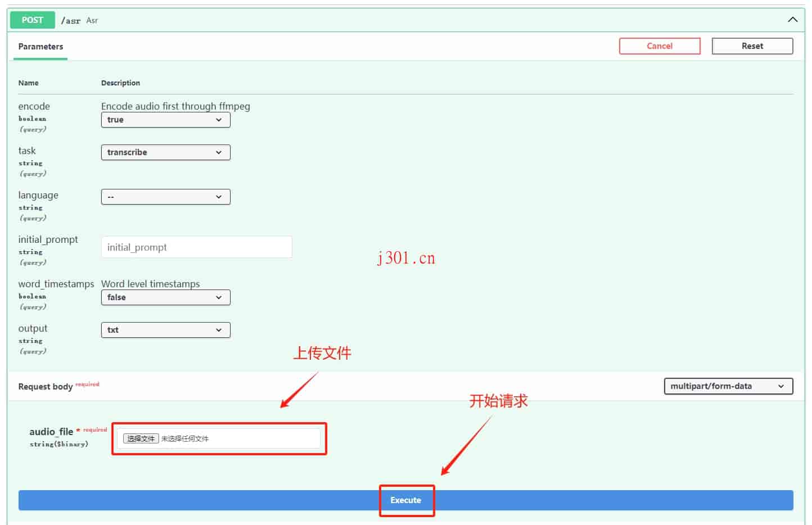The image size is (812, 525).
Task: Click the choose file button for audio_file
Action: point(141,438)
